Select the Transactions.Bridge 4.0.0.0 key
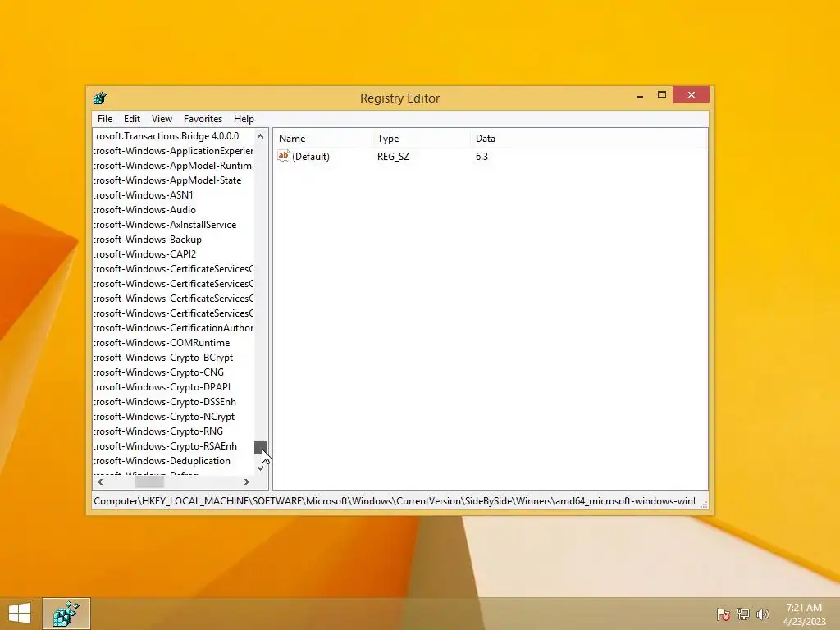This screenshot has width=840, height=630. click(166, 136)
